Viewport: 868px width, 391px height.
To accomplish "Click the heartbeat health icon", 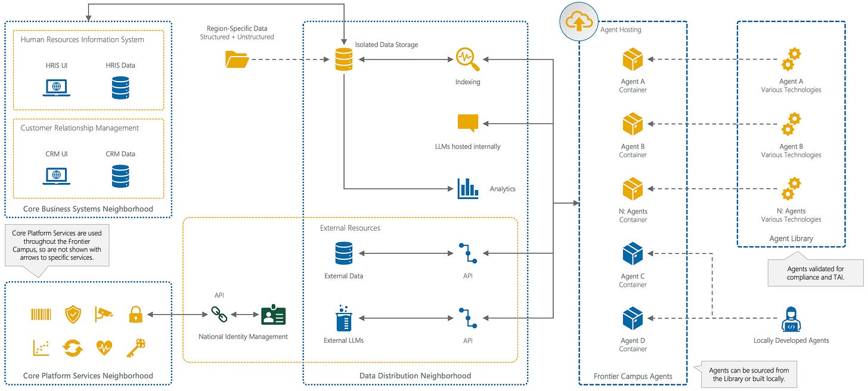I will click(x=104, y=348).
